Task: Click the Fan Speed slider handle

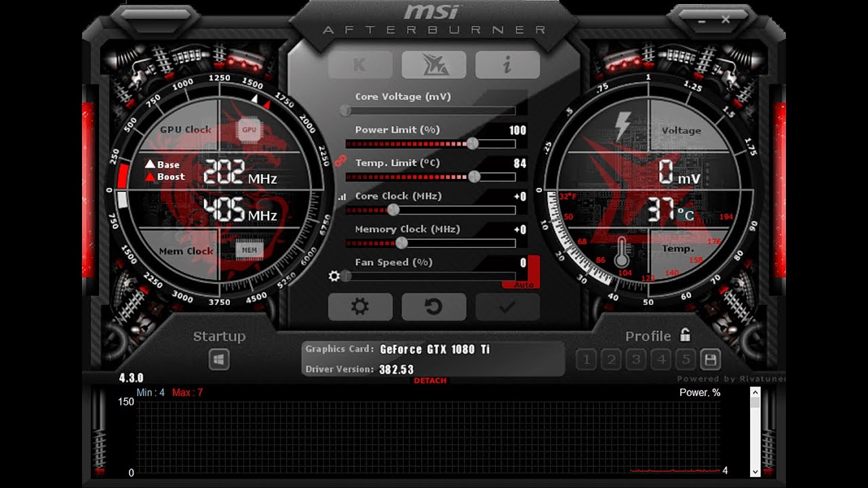Action: point(346,276)
